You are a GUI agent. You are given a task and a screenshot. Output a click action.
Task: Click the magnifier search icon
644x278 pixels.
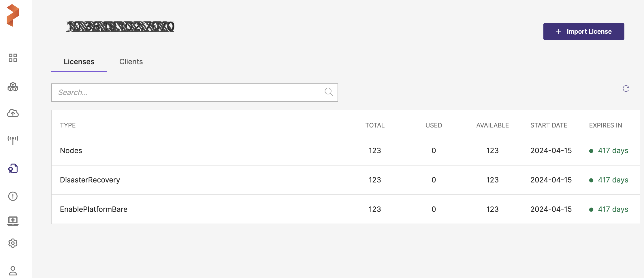pyautogui.click(x=329, y=92)
